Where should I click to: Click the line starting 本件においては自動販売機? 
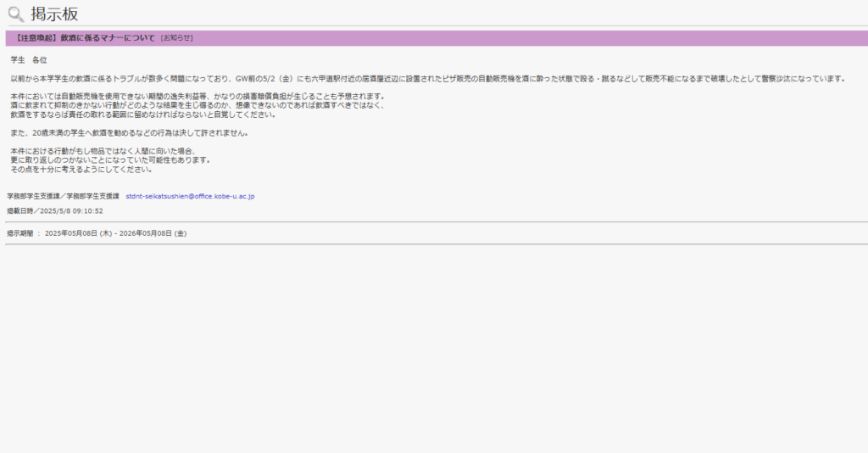198,97
